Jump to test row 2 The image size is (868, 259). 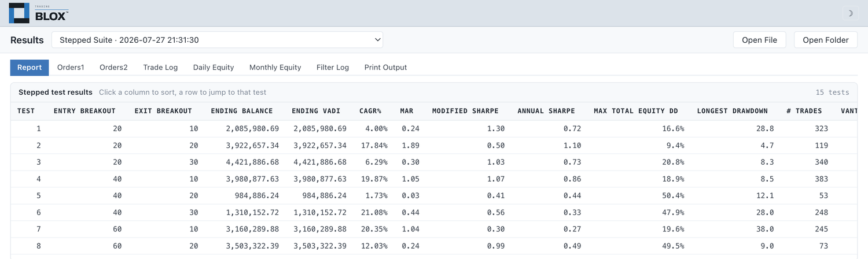(433, 145)
